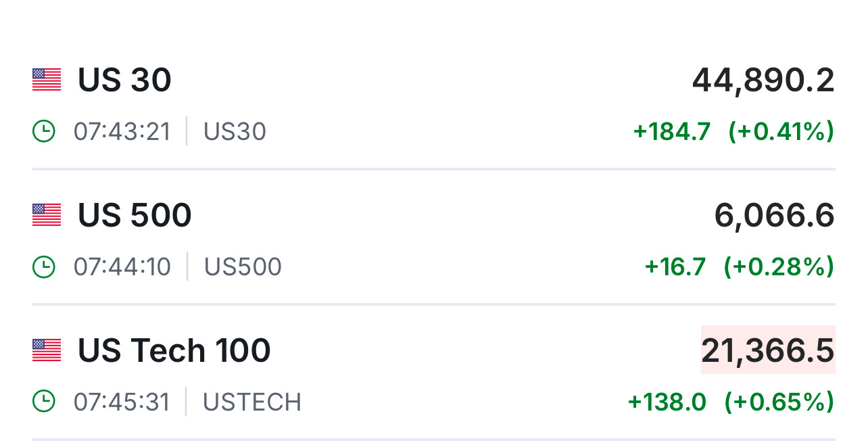Viewport: 868px width, 441px height.
Task: Select the US30 ticker symbol
Action: 235,131
